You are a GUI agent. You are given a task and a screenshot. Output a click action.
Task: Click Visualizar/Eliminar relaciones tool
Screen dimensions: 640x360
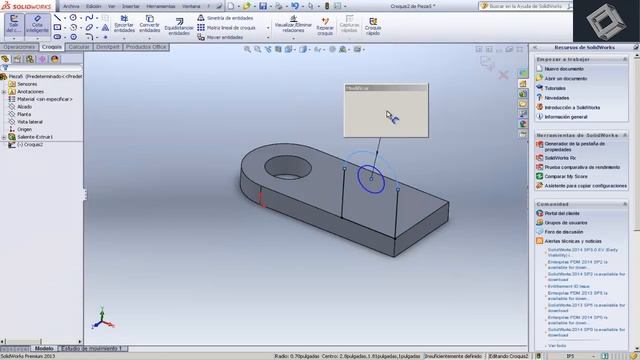[293, 24]
